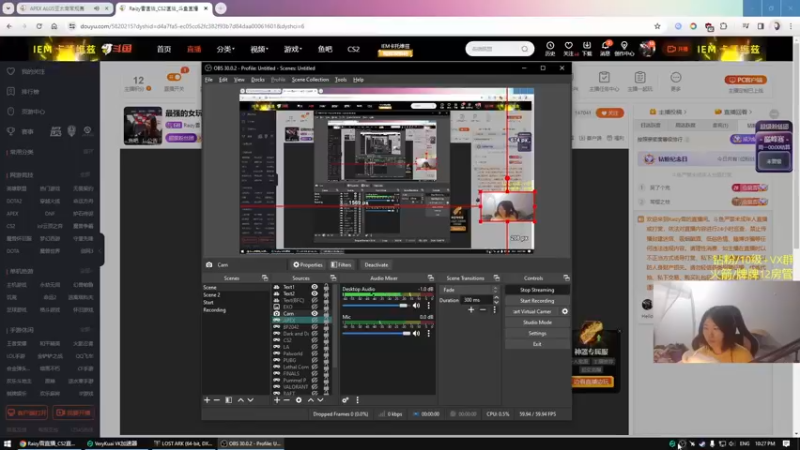800x450 pixels.
Task: Open the Audio Mixer toolbar three-dot menu
Action: point(358,400)
